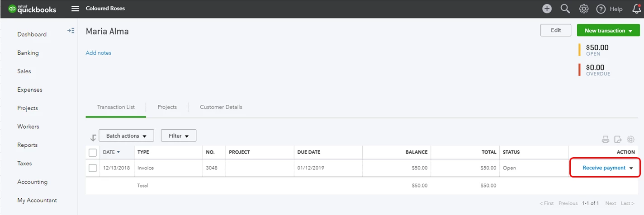Expand the Batch actions dropdown

(126, 136)
